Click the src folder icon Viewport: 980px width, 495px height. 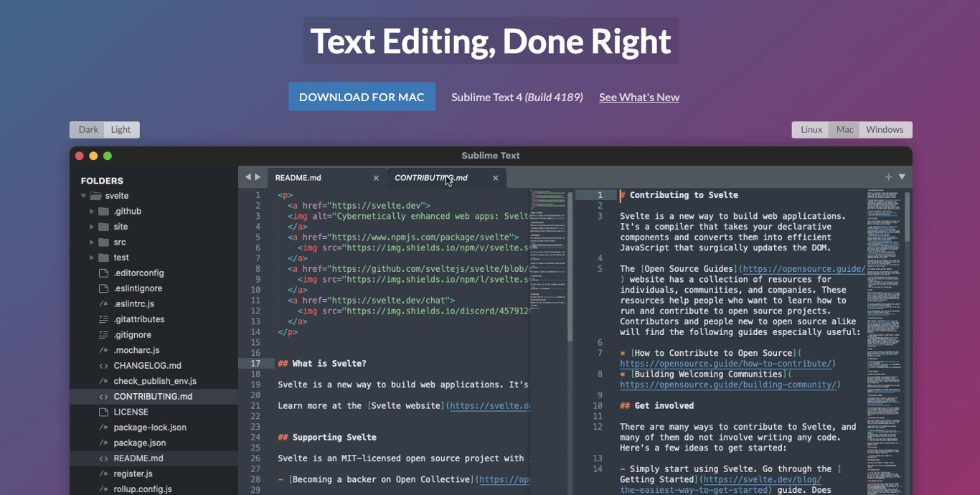pos(103,242)
